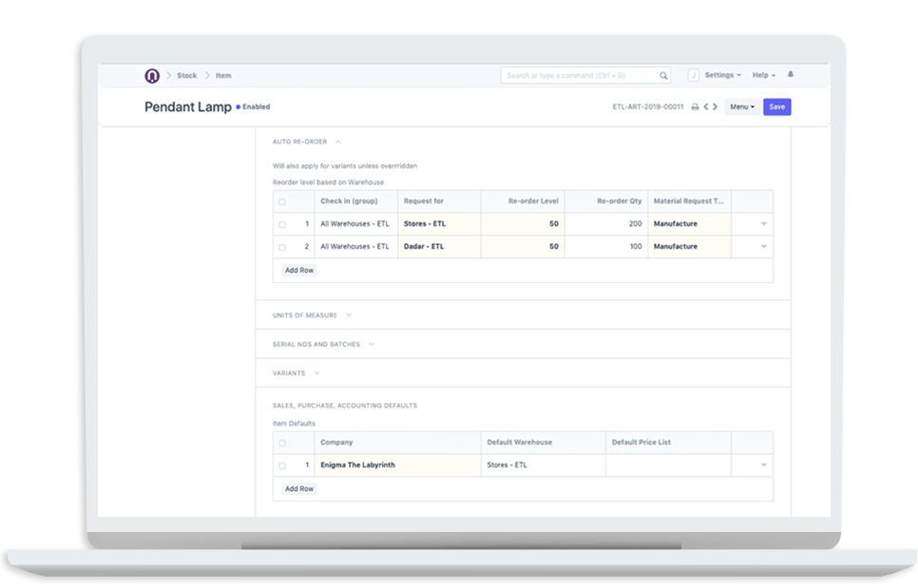Click the Enabled status indicator

pos(255,107)
